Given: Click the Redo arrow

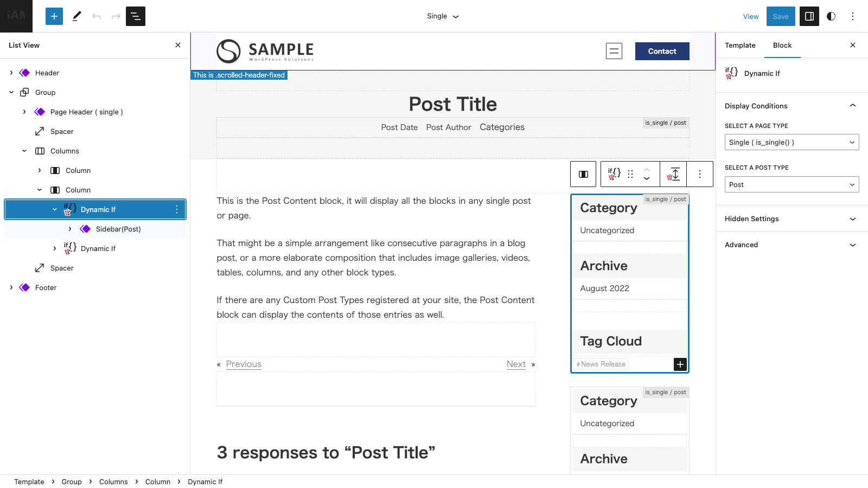Looking at the screenshot, I should [116, 16].
